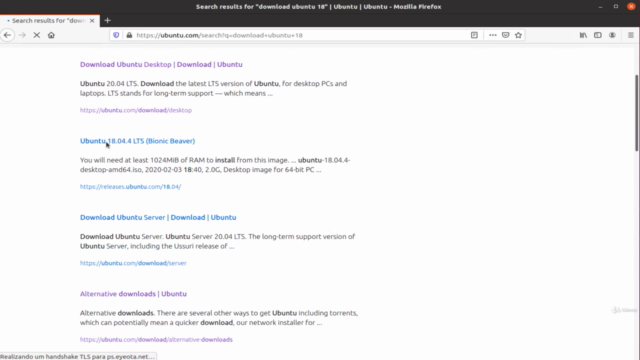
Task: Open Ubuntu 18.04.4 LTS (Bionic Beaver)
Action: tap(138, 141)
